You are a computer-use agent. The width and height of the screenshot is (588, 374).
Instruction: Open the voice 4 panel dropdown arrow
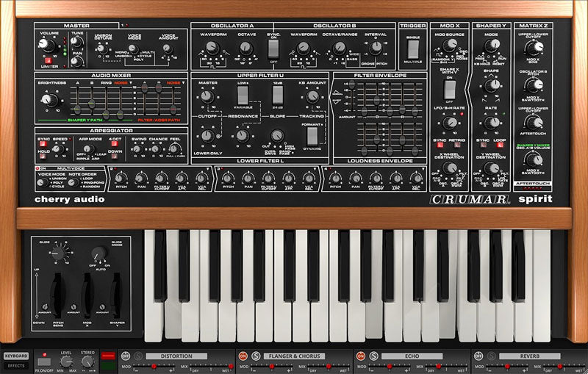[x=424, y=169]
